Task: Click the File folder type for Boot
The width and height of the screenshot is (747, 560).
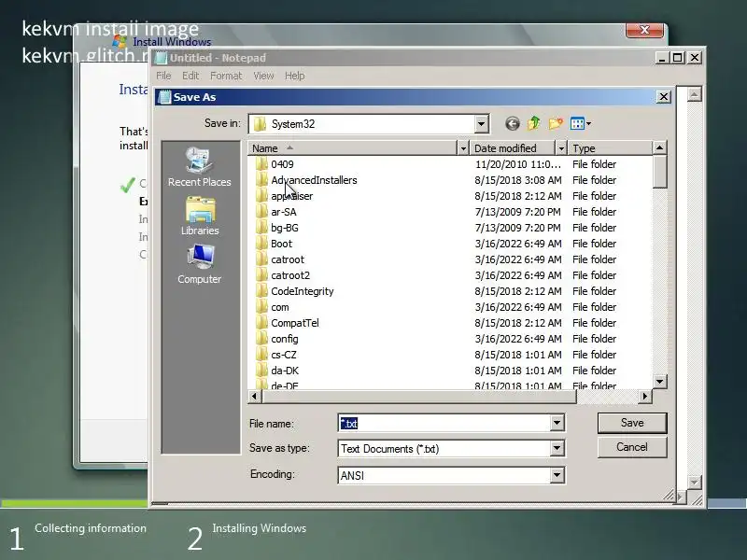Action: pos(594,244)
